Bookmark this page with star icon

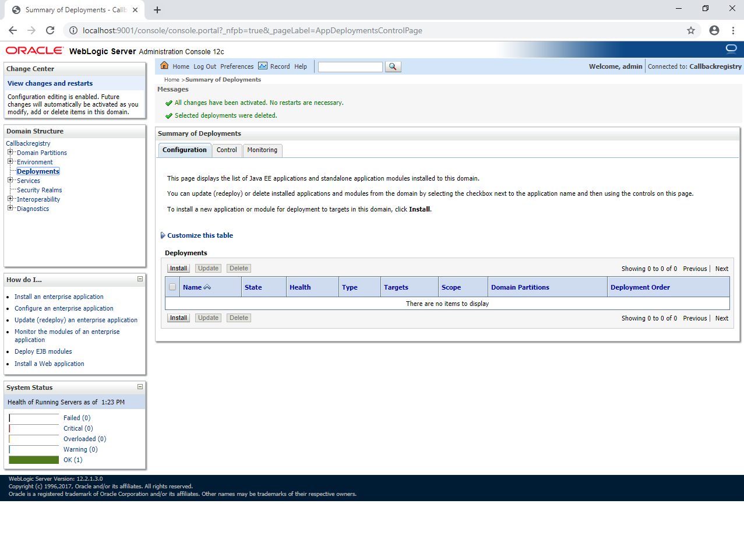pos(691,30)
